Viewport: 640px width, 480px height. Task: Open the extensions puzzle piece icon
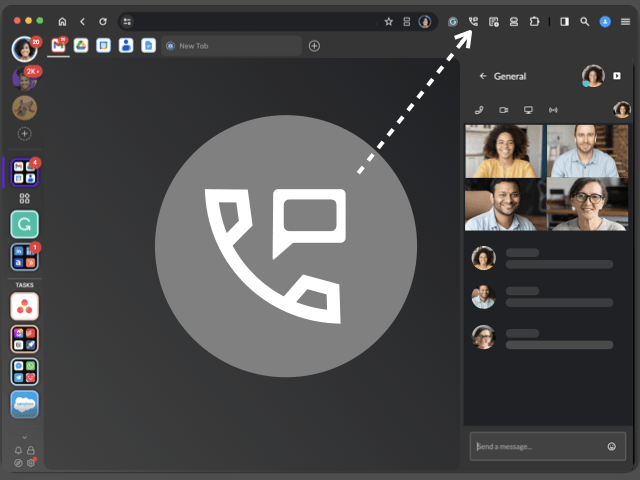click(534, 21)
